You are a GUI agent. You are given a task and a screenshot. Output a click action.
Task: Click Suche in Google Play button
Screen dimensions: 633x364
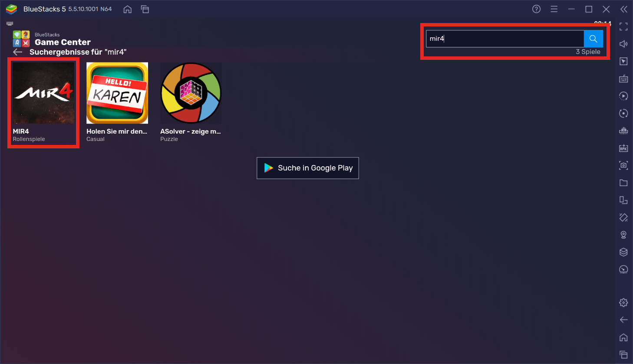pos(308,168)
